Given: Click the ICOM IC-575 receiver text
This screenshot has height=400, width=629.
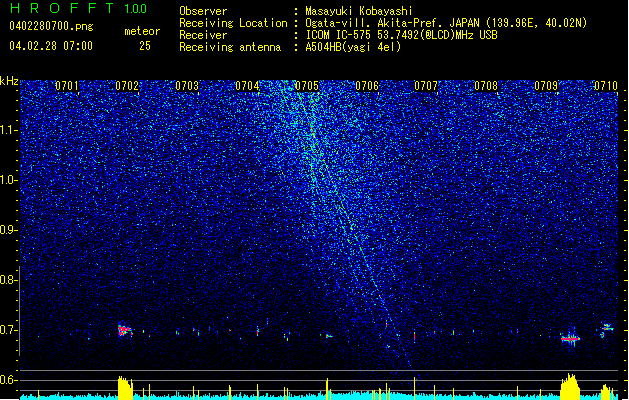Looking at the screenshot, I should tap(401, 35).
